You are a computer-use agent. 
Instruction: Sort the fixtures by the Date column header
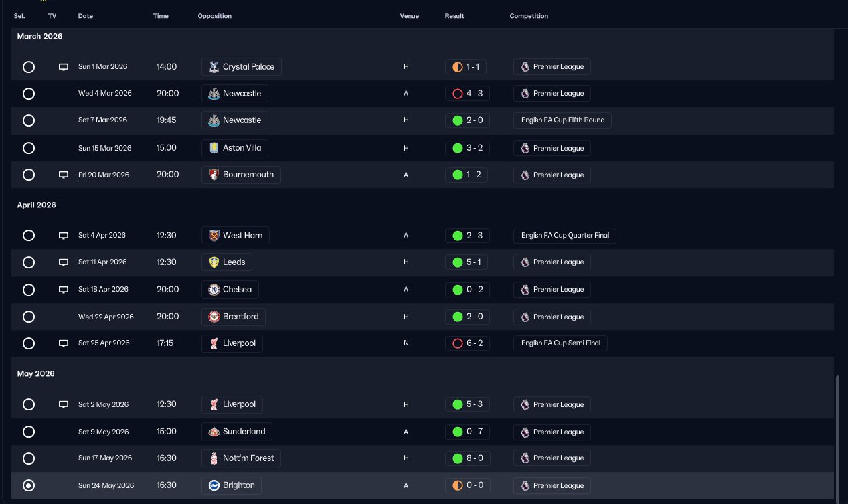coord(86,16)
